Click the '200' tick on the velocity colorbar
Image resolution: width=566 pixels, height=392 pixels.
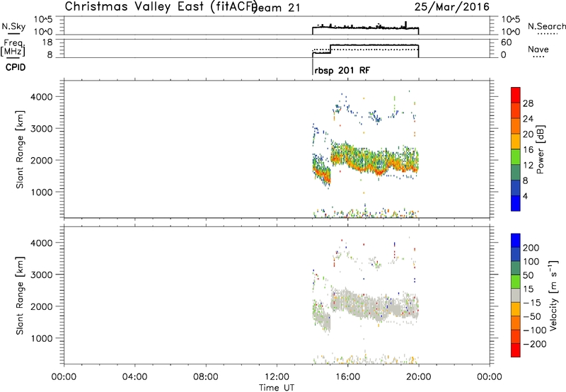531,248
